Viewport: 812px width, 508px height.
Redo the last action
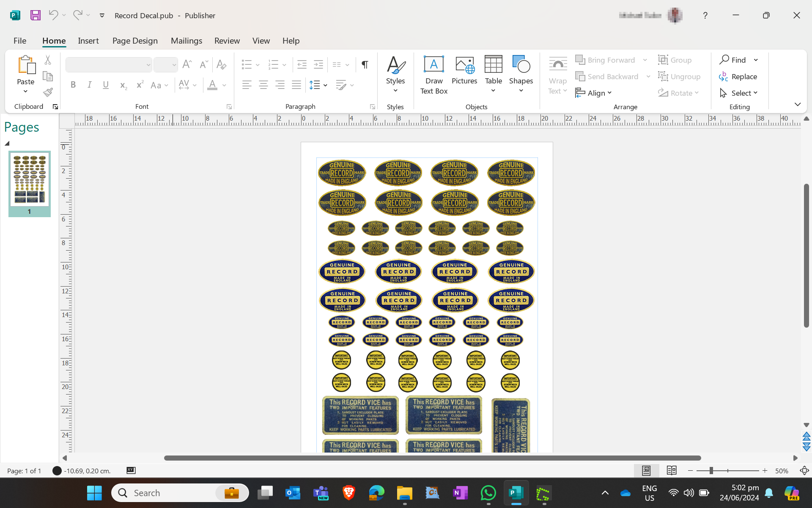pyautogui.click(x=77, y=15)
